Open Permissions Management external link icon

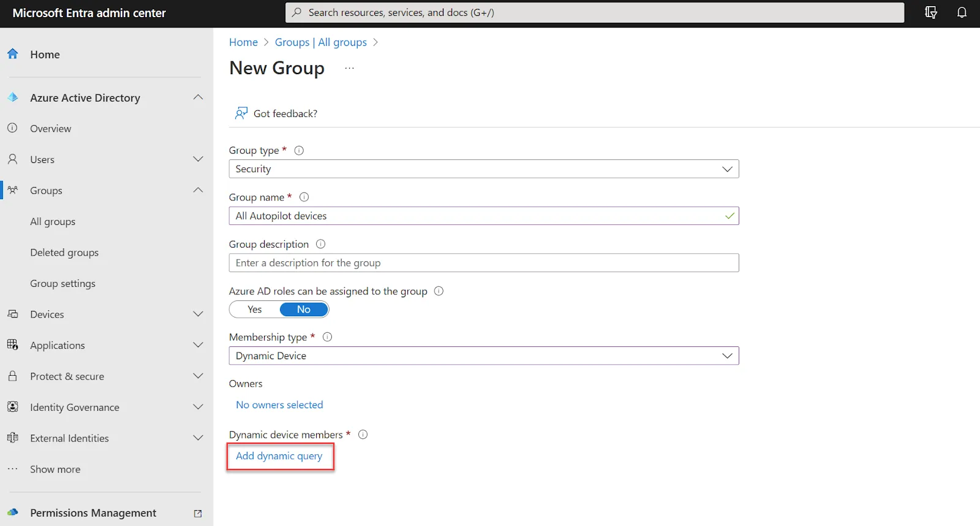pos(198,514)
